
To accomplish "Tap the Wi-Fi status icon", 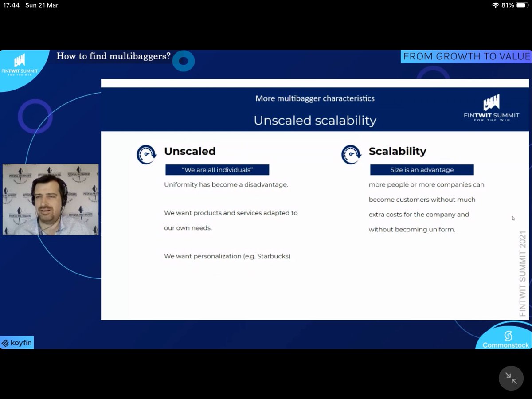I will coord(495,5).
